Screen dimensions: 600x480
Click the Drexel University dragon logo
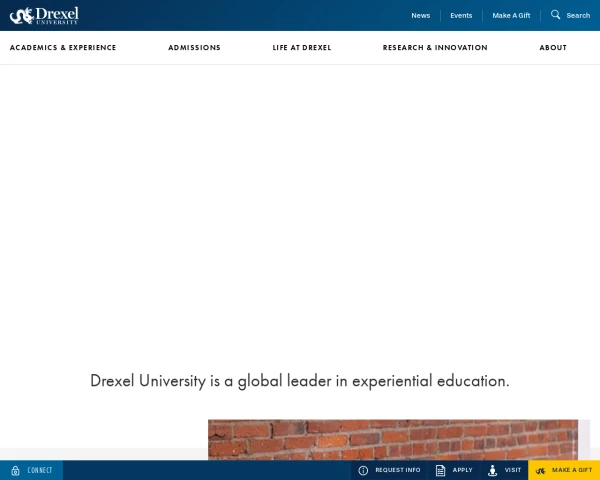pyautogui.click(x=44, y=15)
